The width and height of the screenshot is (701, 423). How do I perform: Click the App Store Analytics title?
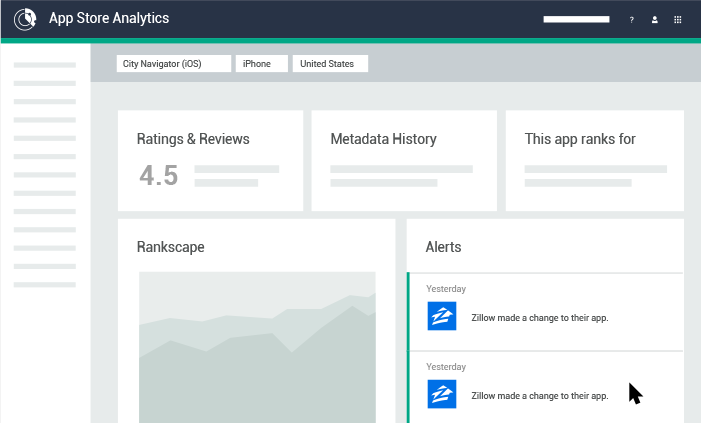click(109, 18)
